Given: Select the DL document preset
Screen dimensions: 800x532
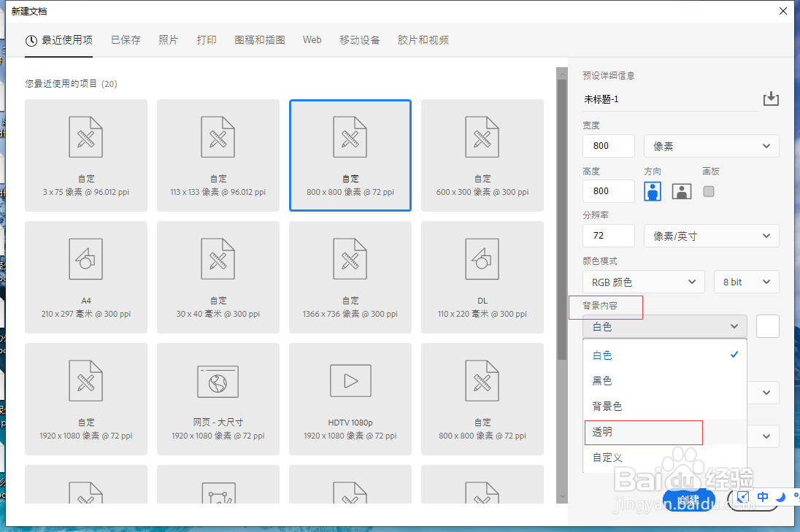Looking at the screenshot, I should 482,277.
